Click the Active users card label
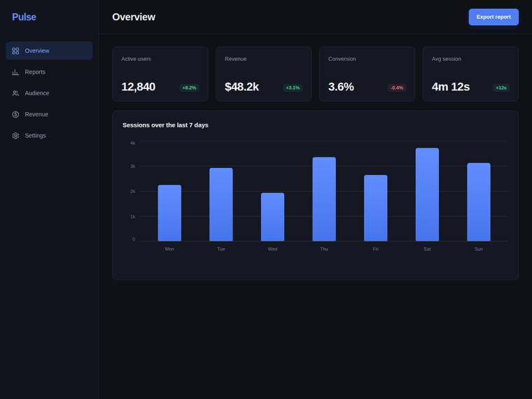This screenshot has width=532, height=399. pyautogui.click(x=136, y=59)
